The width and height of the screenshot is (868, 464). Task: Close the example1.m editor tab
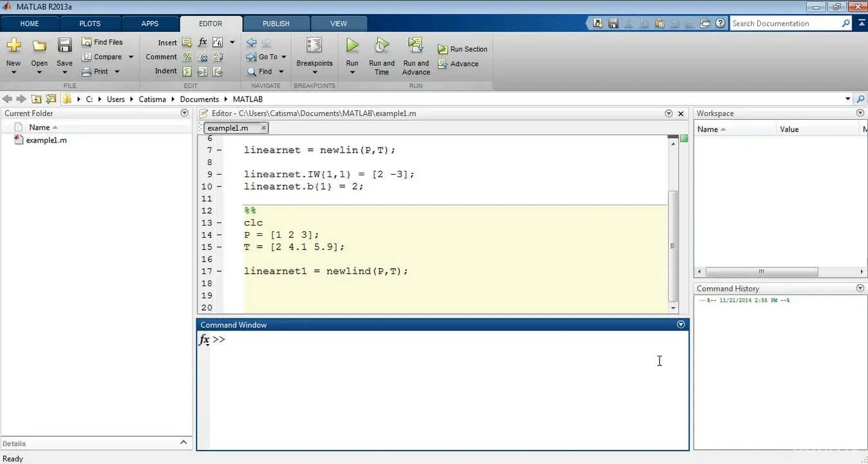tap(263, 128)
